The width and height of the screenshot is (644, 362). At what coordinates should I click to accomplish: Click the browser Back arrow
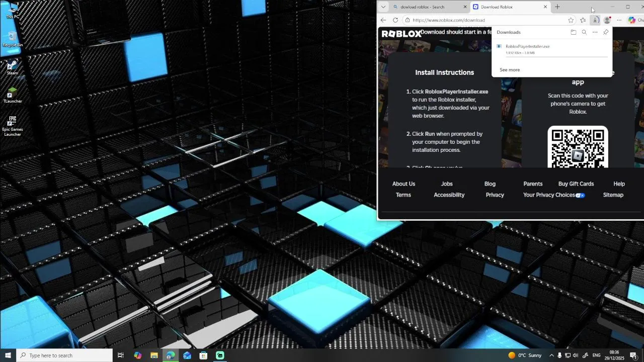coord(383,20)
